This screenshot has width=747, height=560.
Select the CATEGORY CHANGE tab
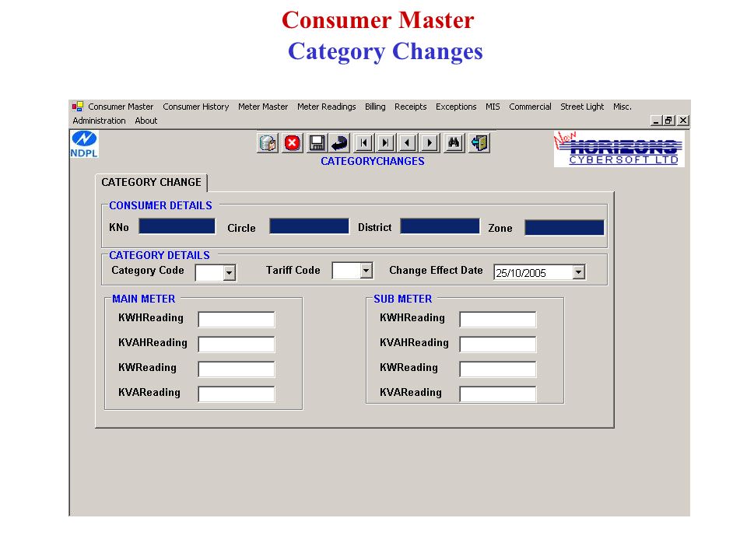(x=151, y=182)
